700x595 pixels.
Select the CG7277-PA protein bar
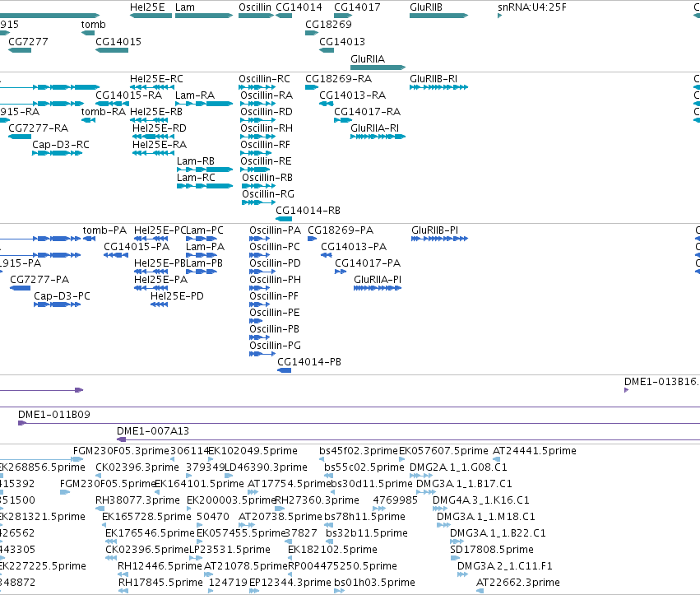point(21,288)
